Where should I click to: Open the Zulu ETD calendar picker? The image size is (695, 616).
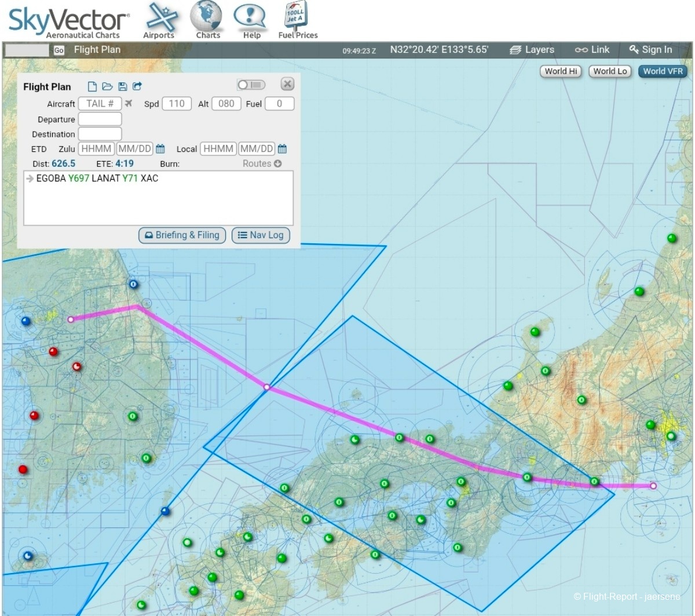point(160,149)
